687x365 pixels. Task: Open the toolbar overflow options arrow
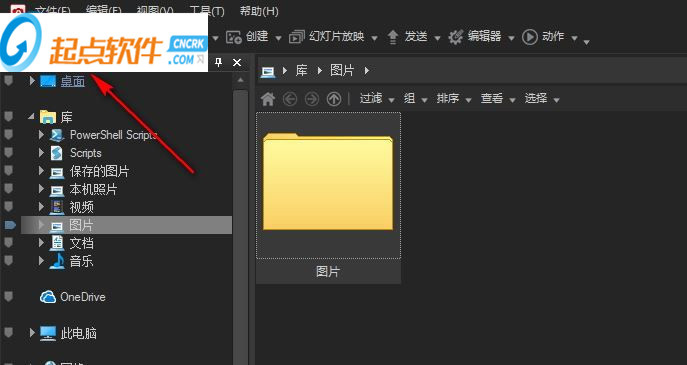coord(587,42)
